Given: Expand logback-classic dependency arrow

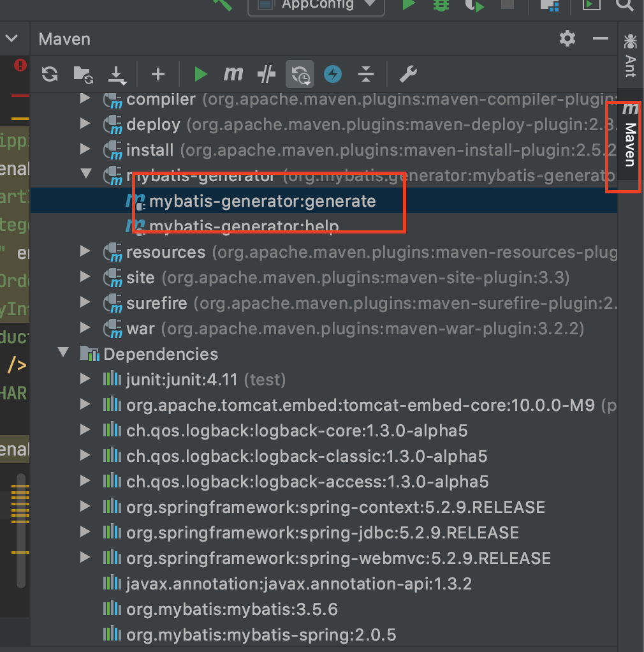Looking at the screenshot, I should (85, 456).
